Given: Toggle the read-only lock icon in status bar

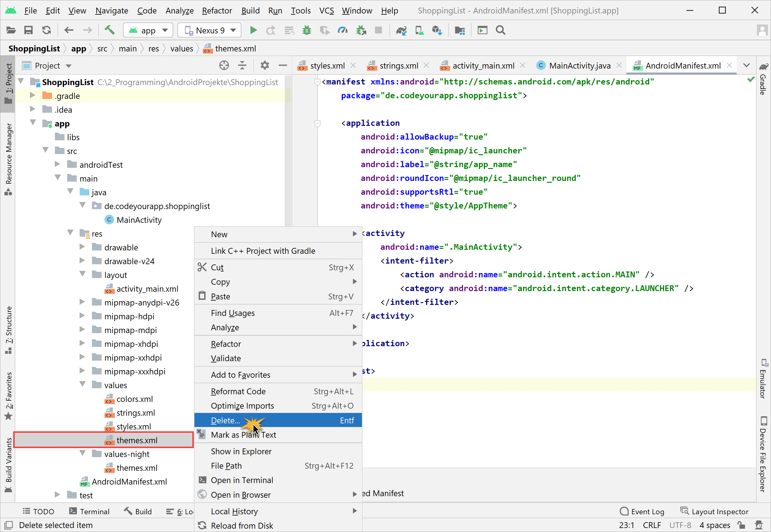Looking at the screenshot, I should tap(741, 525).
